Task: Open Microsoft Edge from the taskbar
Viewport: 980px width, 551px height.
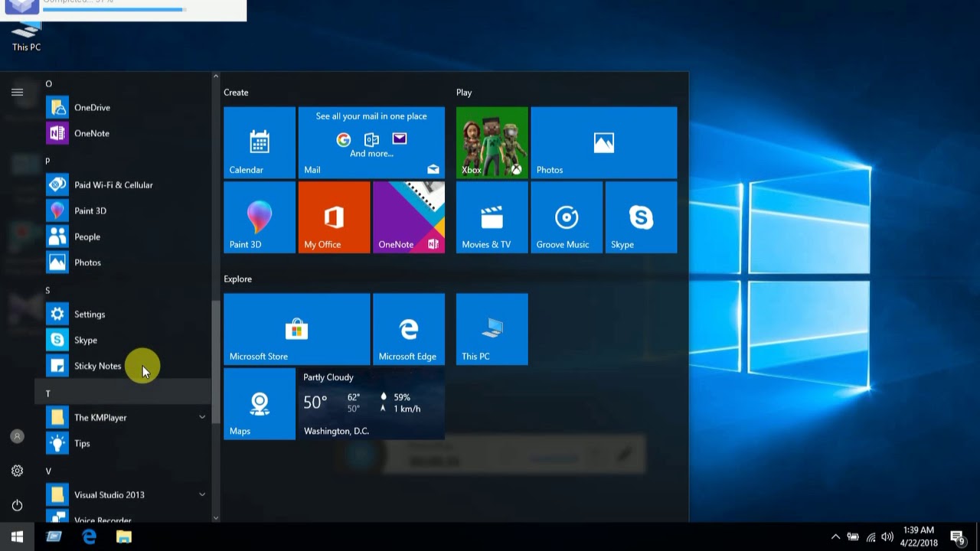Action: [89, 537]
